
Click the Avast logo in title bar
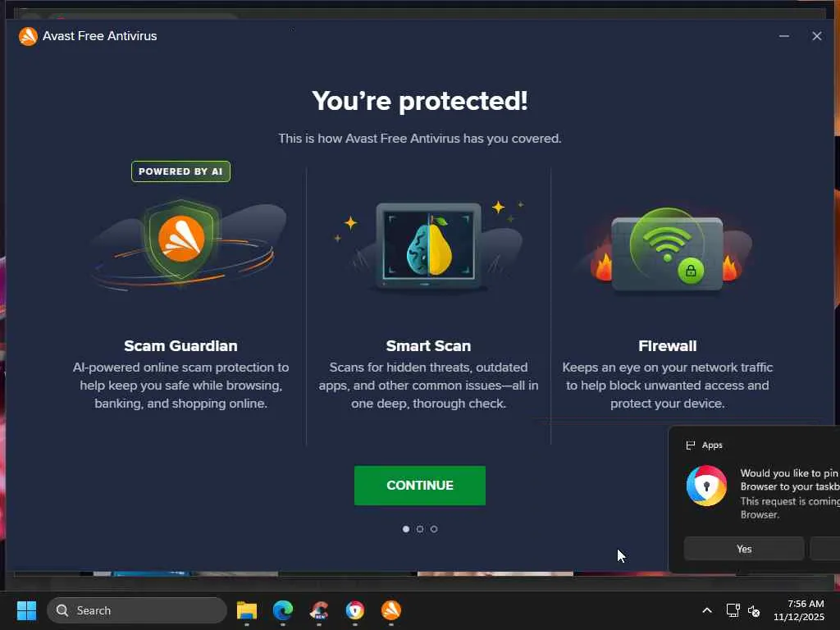tap(28, 36)
